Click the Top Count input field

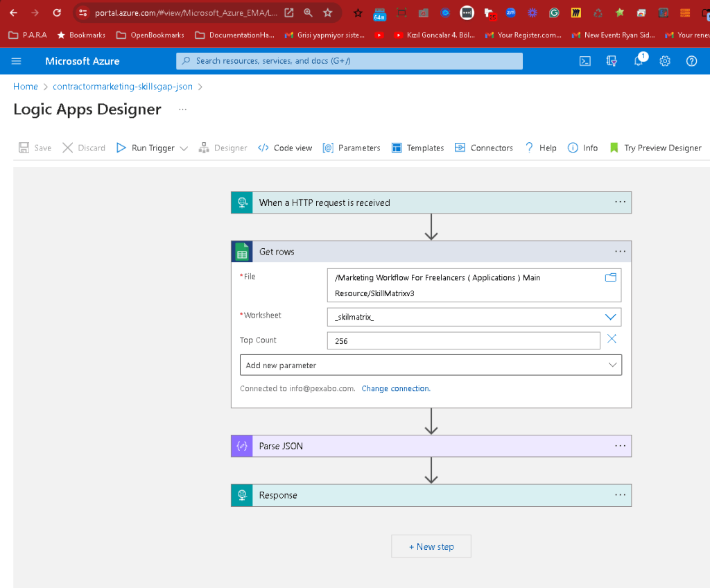(x=464, y=340)
